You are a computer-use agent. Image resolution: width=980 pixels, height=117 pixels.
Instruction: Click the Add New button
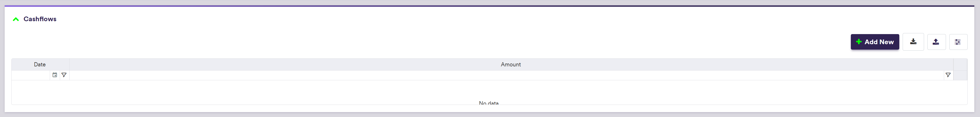[x=875, y=42]
